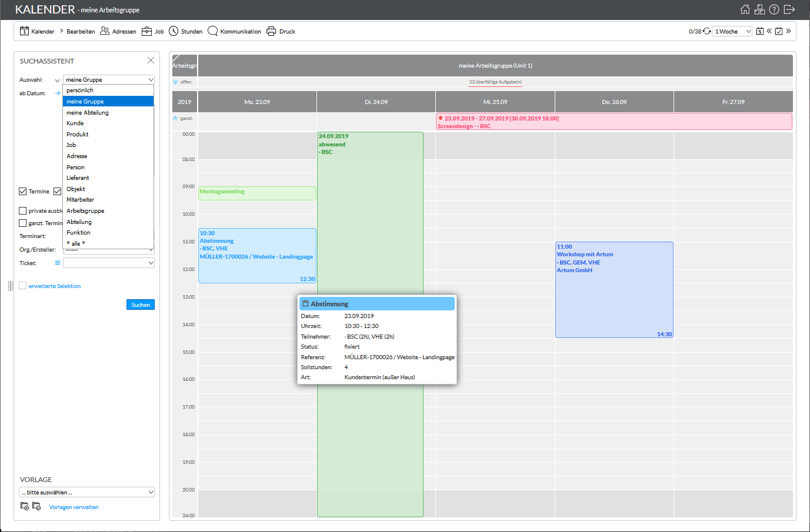Enable the erweiterte Selektion checkbox
Viewport: 810px width, 532px height.
pyautogui.click(x=22, y=286)
